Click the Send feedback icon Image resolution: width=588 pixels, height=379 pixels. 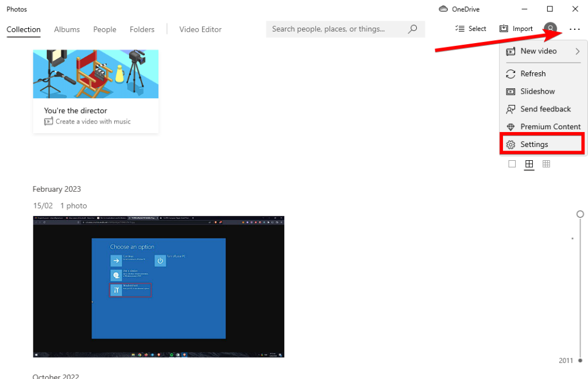(511, 109)
